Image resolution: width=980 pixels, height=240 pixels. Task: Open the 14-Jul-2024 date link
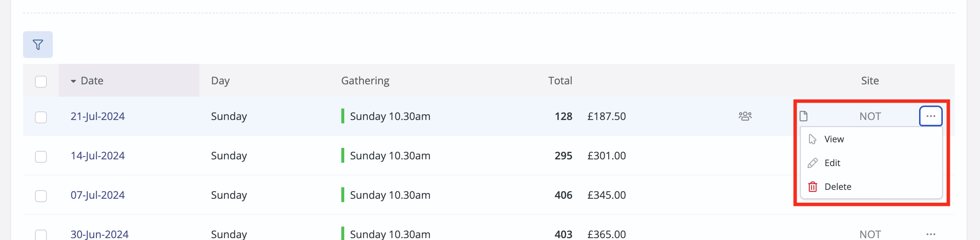(98, 156)
